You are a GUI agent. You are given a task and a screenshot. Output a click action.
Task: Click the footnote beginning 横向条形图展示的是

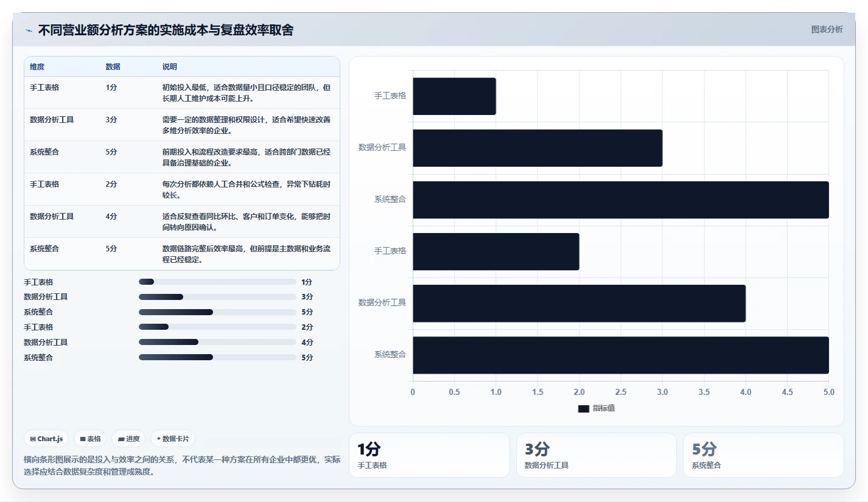(182, 465)
